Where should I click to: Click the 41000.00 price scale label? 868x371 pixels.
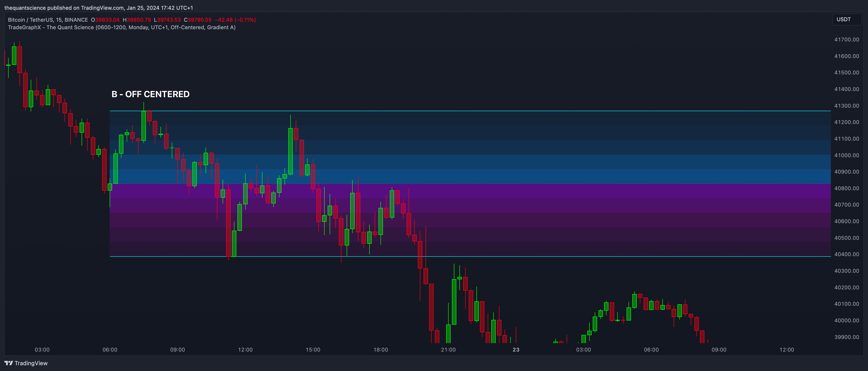[846, 155]
